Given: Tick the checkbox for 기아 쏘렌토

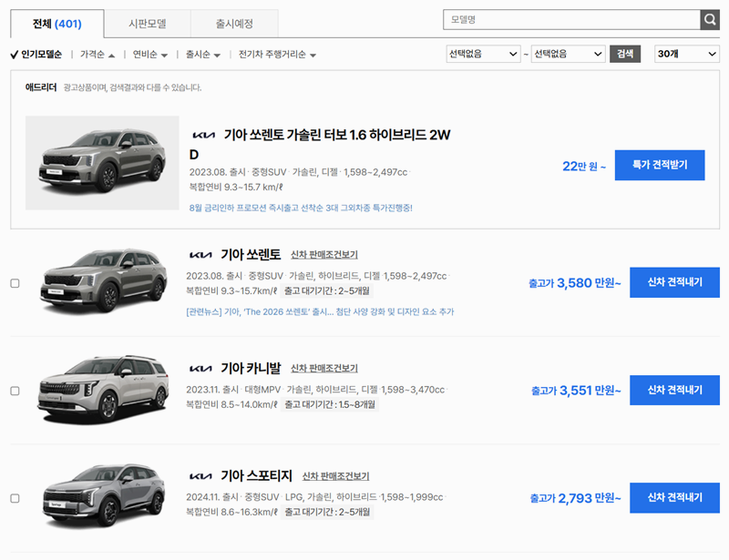Looking at the screenshot, I should [15, 283].
